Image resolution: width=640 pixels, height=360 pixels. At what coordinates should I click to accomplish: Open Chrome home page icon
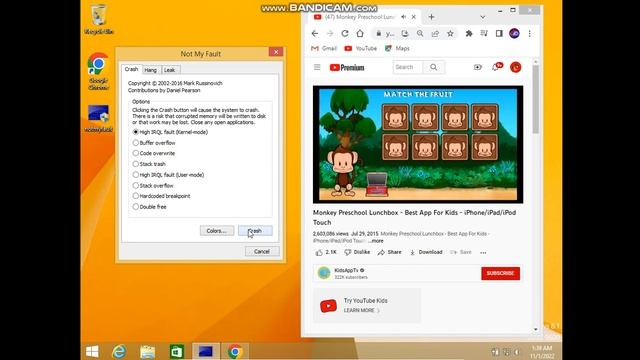(360, 33)
